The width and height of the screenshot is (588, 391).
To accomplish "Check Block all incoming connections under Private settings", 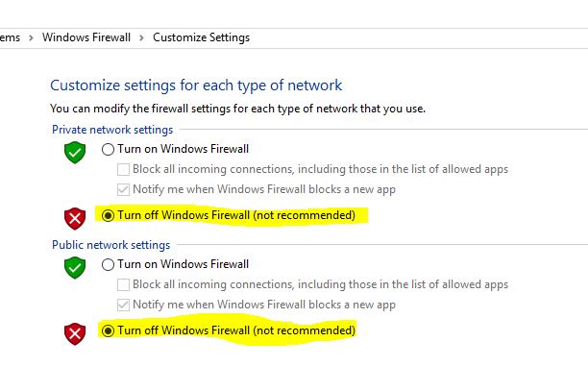I will [123, 169].
